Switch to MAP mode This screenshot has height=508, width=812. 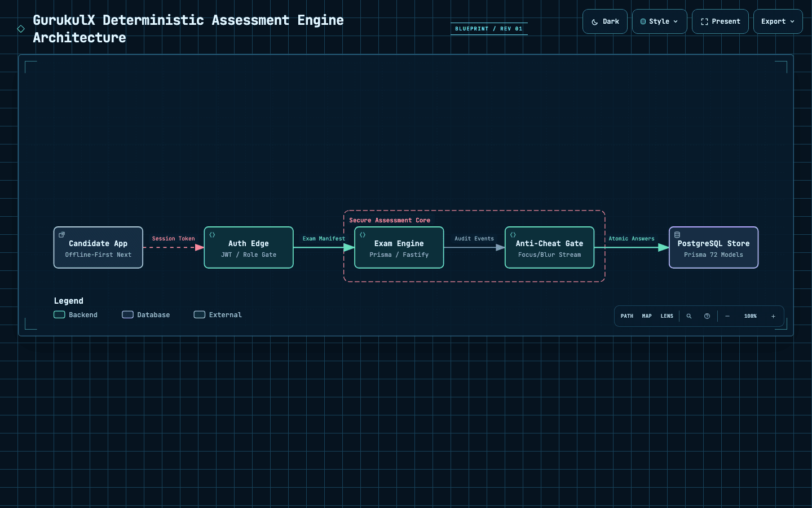click(647, 316)
